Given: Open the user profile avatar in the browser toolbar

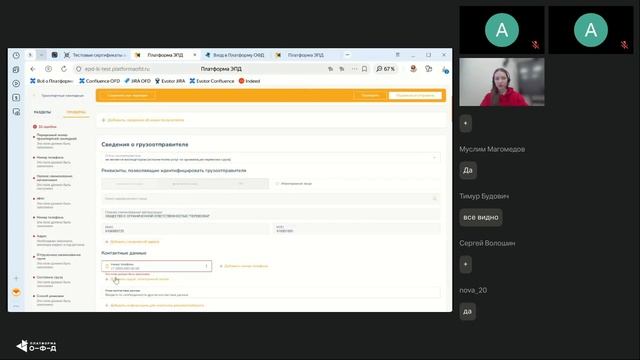Looking at the screenshot, I should pyautogui.click(x=413, y=69).
